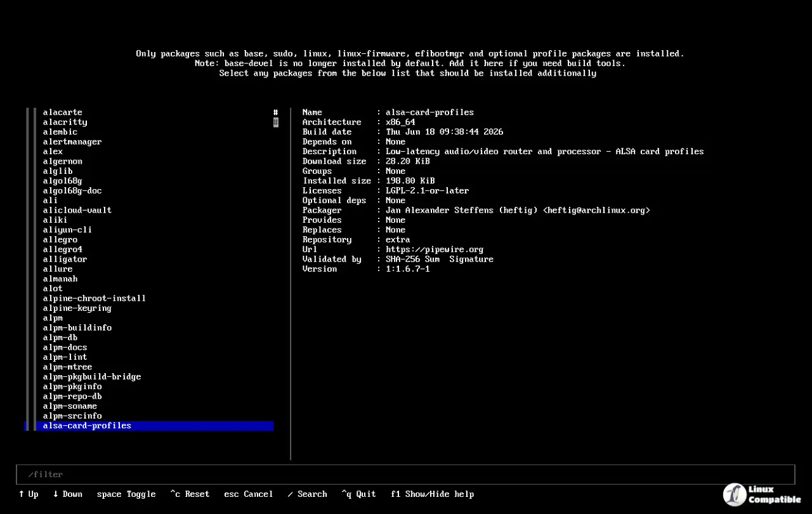Click the version value 1:1.6.7-1

tap(408, 269)
